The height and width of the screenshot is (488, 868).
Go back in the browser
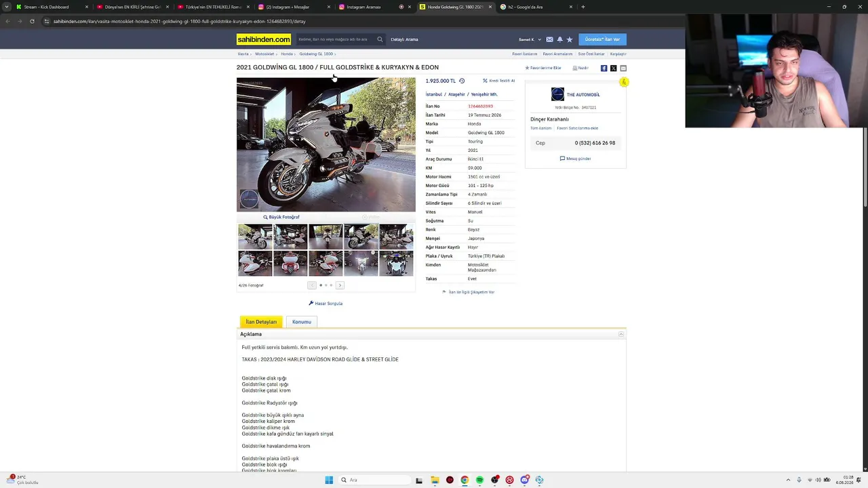(x=7, y=21)
